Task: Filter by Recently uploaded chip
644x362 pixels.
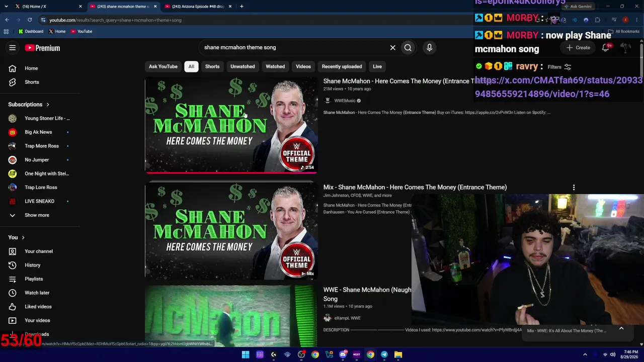Action: [x=342, y=66]
